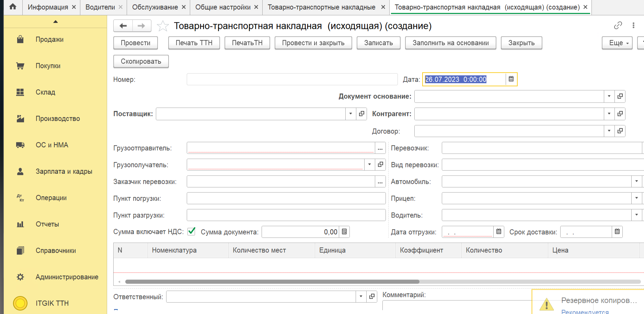The width and height of the screenshot is (644, 314).
Task: Open calendar picker for Дата field
Action: pyautogui.click(x=511, y=79)
